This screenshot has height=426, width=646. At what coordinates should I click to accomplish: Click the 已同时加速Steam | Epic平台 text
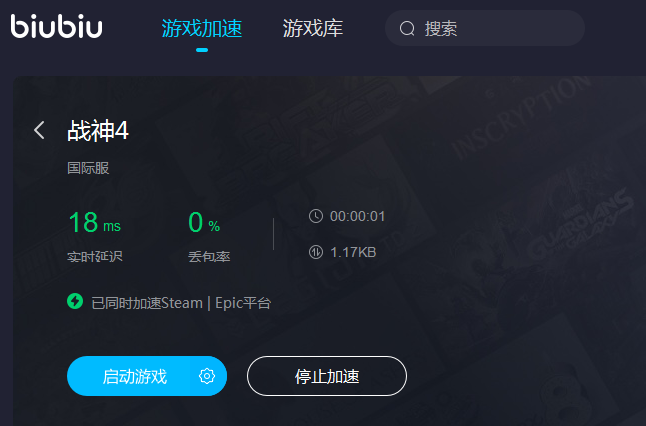pyautogui.click(x=181, y=303)
